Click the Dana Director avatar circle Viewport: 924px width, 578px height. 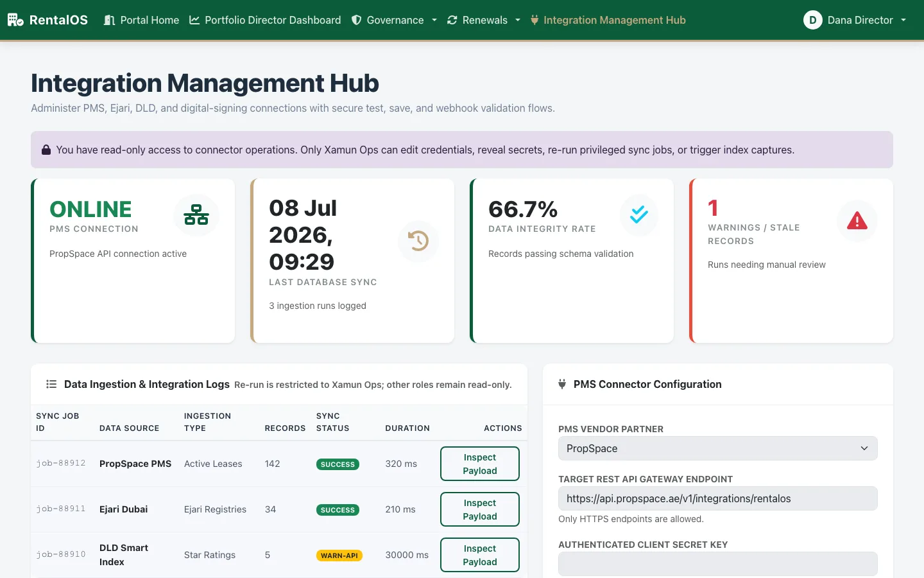812,20
